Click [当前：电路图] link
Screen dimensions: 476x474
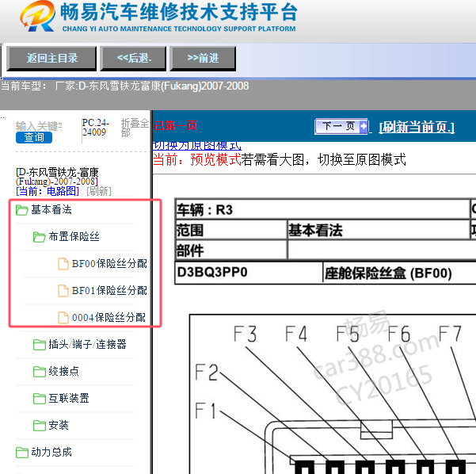[x=48, y=191]
